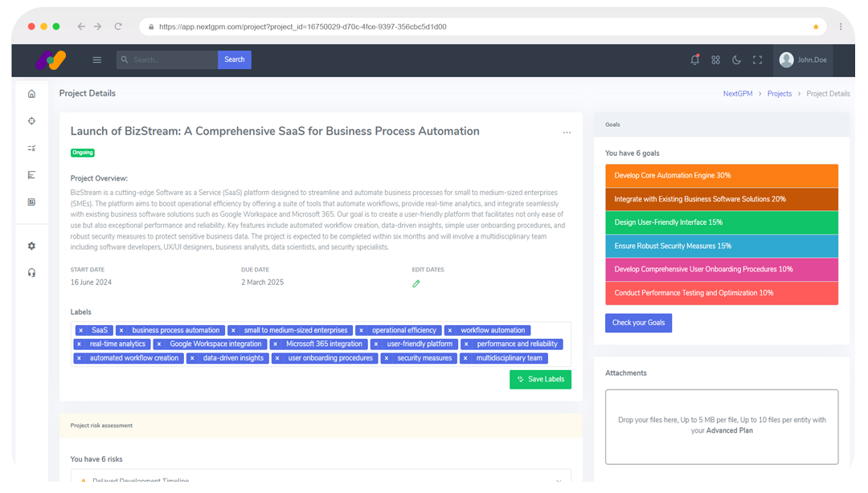Select Develop Core Automation Engine 30% goal
The width and height of the screenshot is (868, 493).
pyautogui.click(x=721, y=176)
